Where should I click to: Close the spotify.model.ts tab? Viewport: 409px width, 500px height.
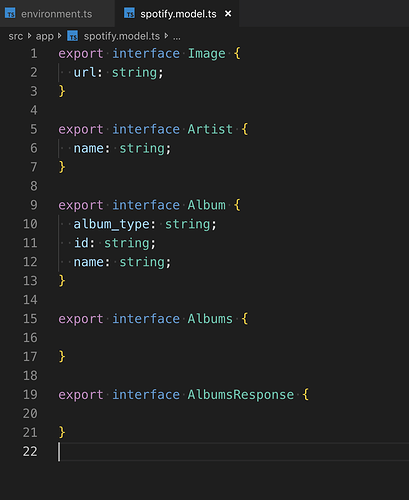[228, 14]
